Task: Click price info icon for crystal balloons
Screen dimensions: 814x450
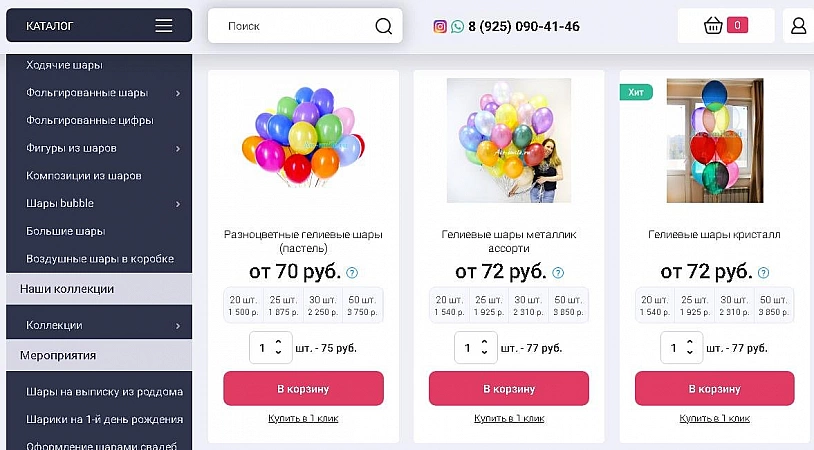Action: tap(764, 272)
